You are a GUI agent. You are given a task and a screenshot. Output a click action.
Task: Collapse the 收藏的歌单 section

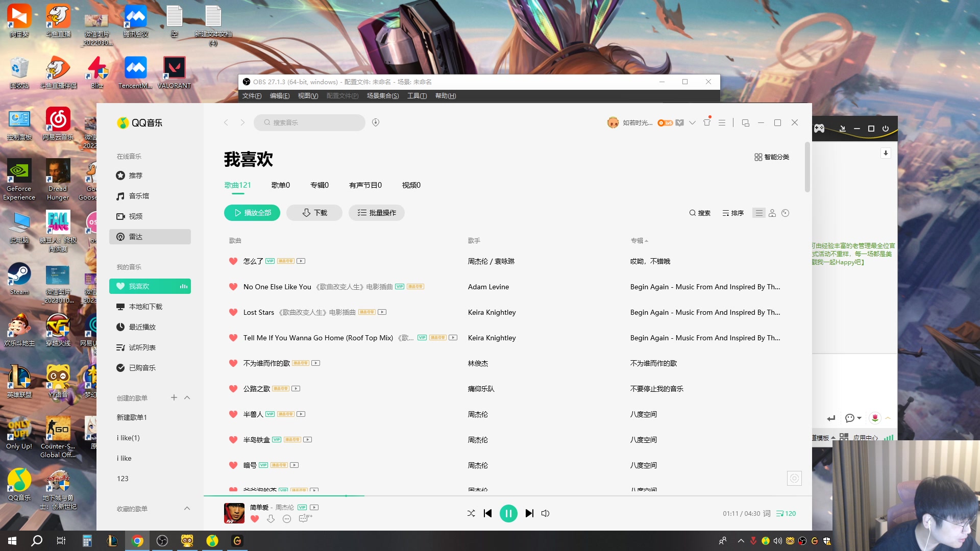coord(187,508)
